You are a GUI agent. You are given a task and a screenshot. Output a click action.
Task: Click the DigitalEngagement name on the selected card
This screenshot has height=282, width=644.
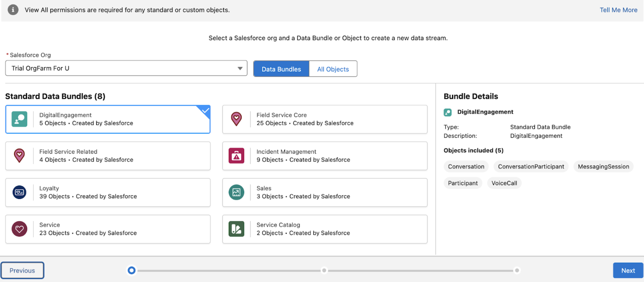click(x=65, y=115)
